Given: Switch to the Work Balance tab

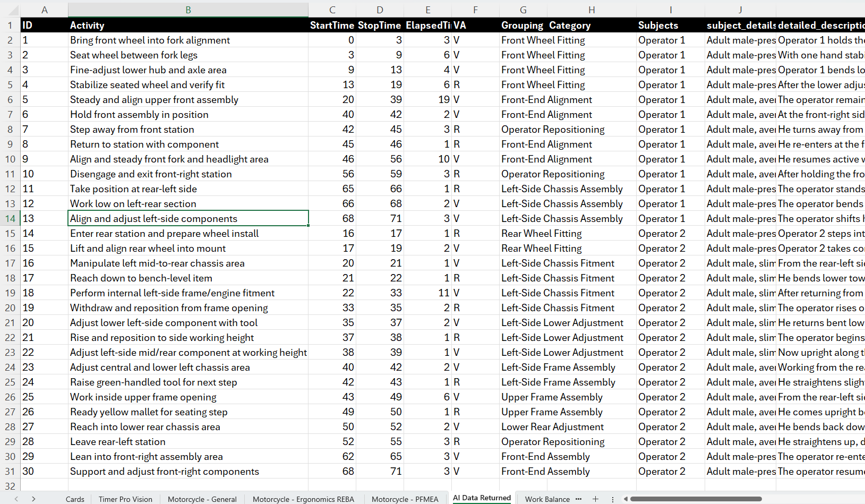Looking at the screenshot, I should (547, 499).
